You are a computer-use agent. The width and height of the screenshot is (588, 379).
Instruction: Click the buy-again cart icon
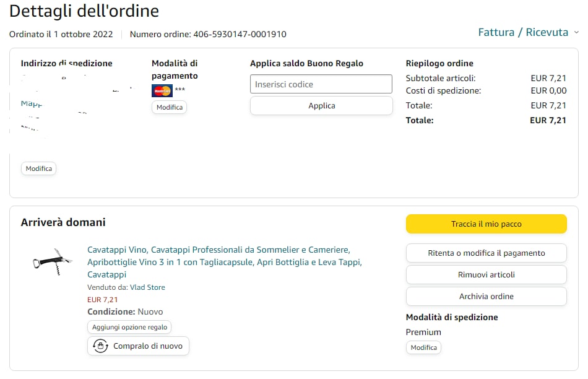[x=100, y=346]
